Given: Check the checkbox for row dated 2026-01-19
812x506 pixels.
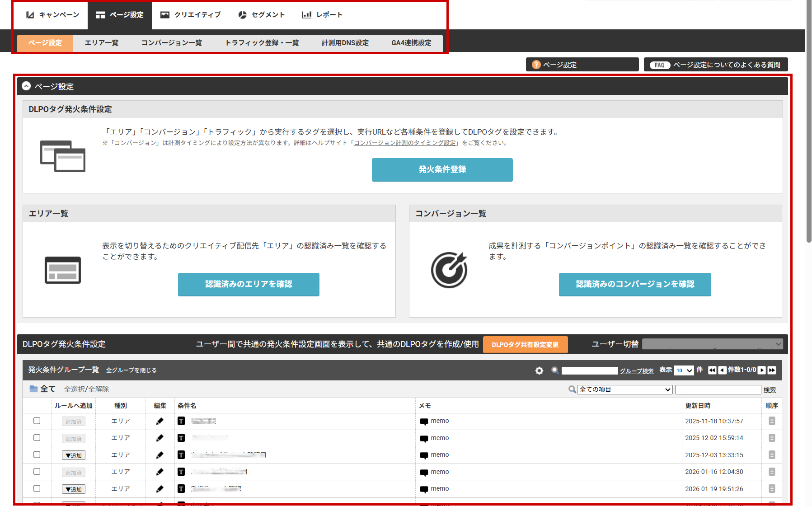Looking at the screenshot, I should pos(37,488).
